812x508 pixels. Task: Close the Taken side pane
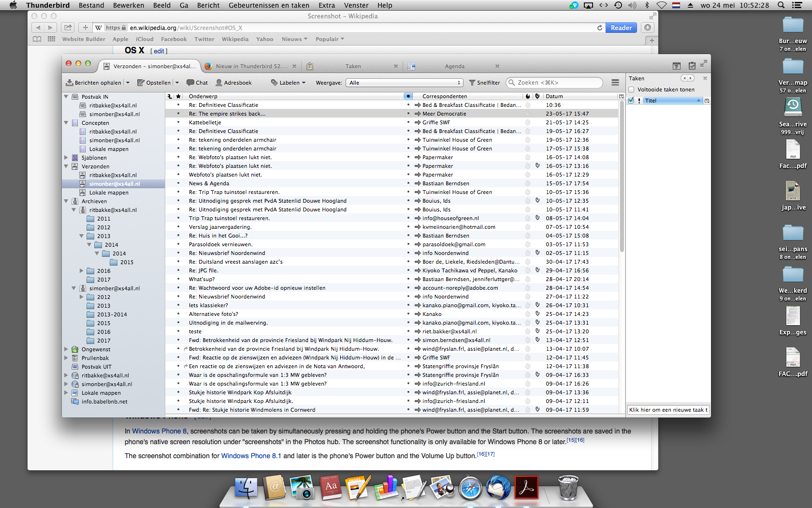click(x=705, y=78)
